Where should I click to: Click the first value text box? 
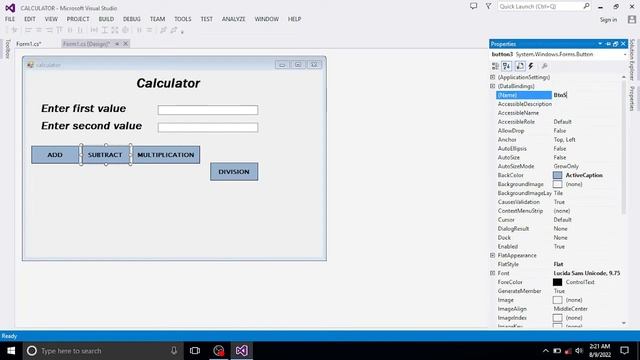pos(208,110)
